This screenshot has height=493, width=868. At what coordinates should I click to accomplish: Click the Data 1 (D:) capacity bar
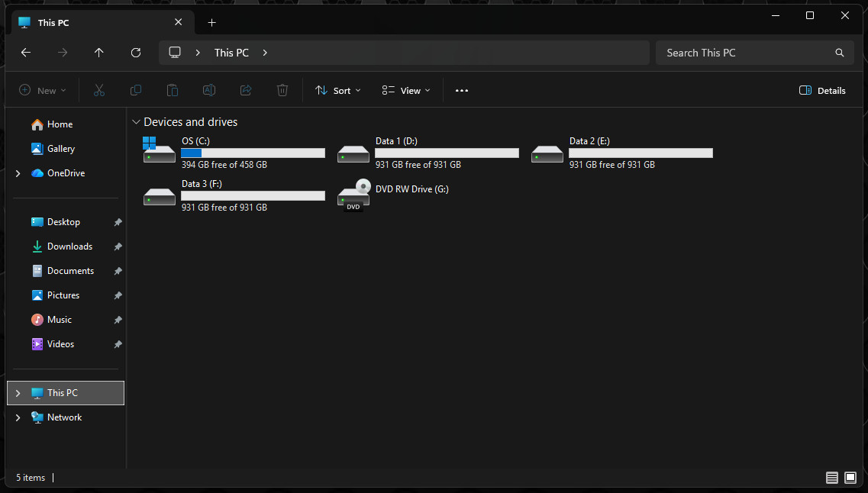click(x=447, y=153)
